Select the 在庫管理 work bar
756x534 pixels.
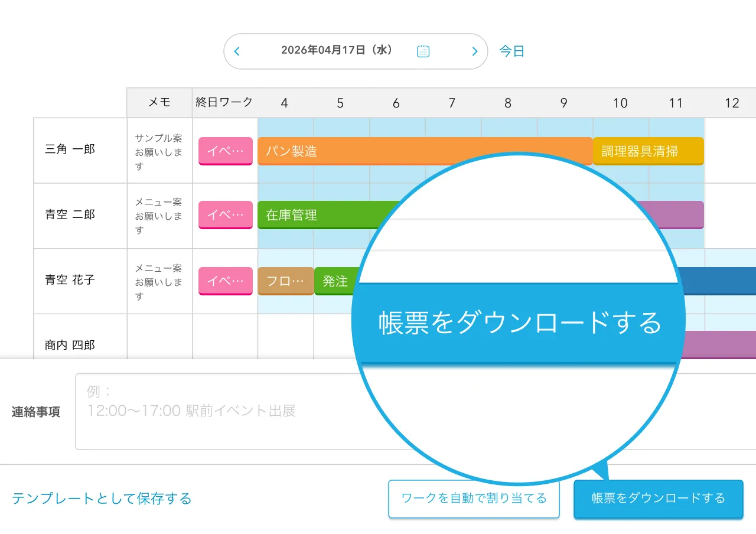tap(330, 215)
